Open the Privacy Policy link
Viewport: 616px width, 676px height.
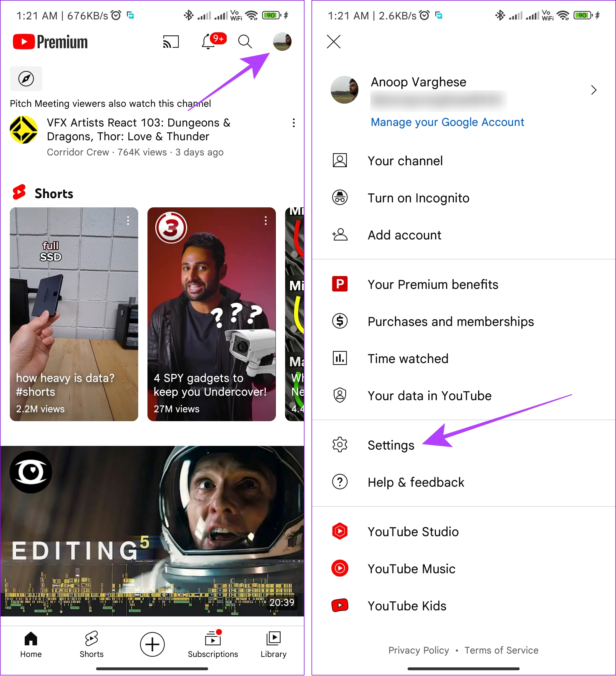point(419,650)
